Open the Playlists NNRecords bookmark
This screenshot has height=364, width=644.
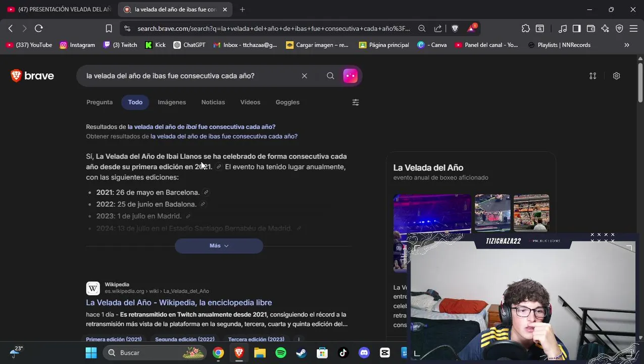pos(559,45)
